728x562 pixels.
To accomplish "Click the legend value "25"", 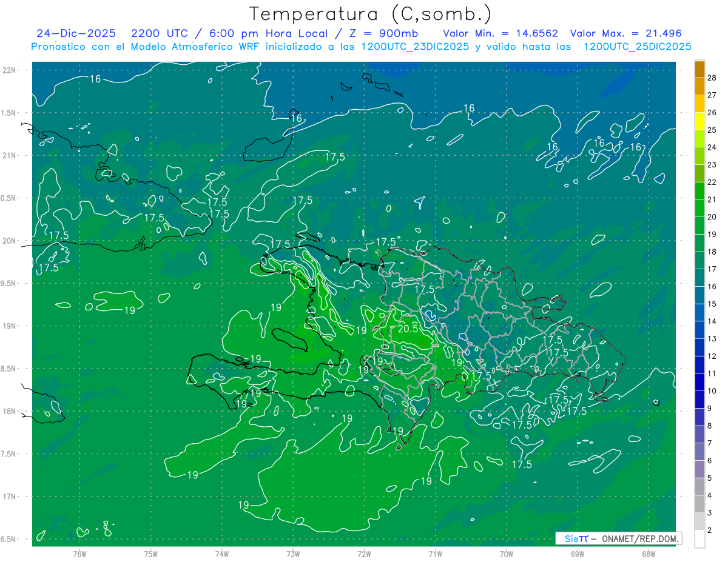I will pos(712,130).
